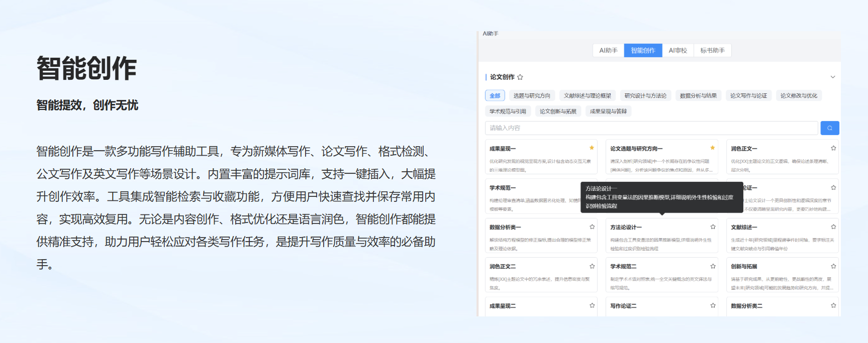Select the AI助手 tab
868x343 pixels.
[x=608, y=51]
